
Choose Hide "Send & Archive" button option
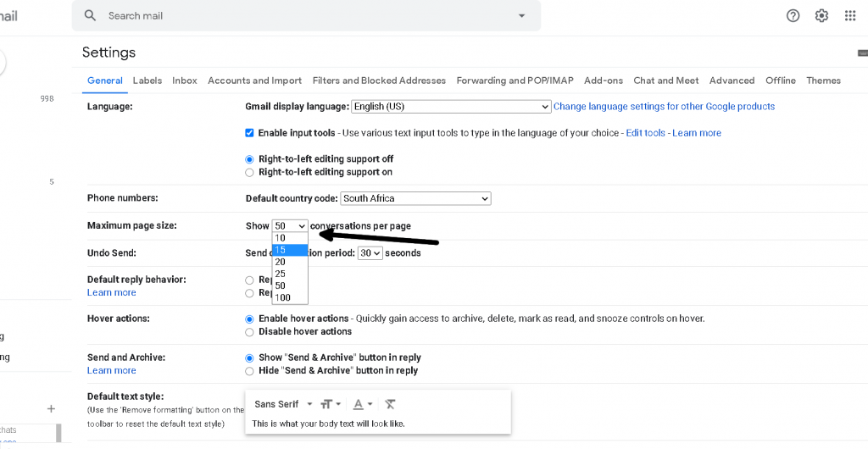pyautogui.click(x=249, y=370)
